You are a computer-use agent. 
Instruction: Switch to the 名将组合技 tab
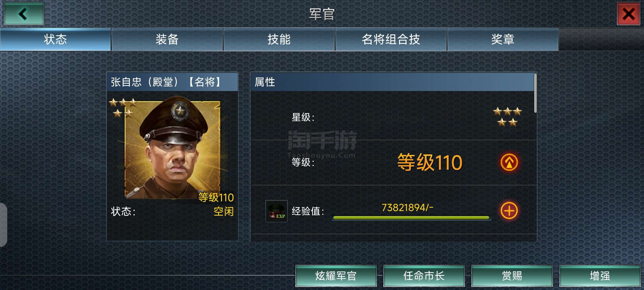pos(391,39)
